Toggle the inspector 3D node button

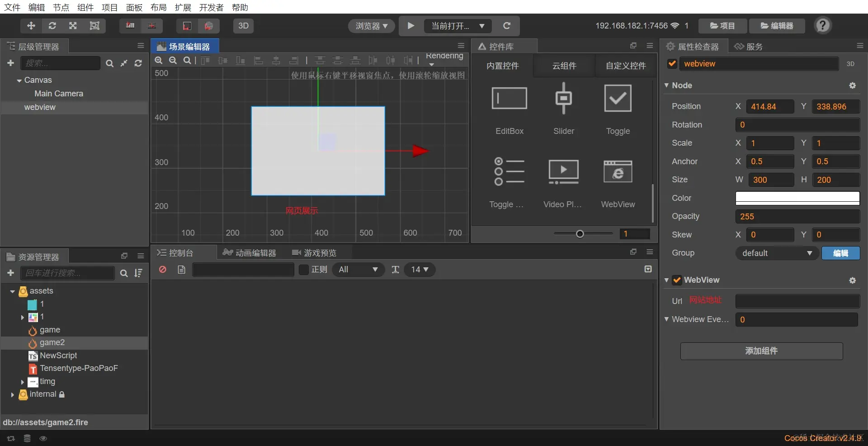click(x=850, y=64)
